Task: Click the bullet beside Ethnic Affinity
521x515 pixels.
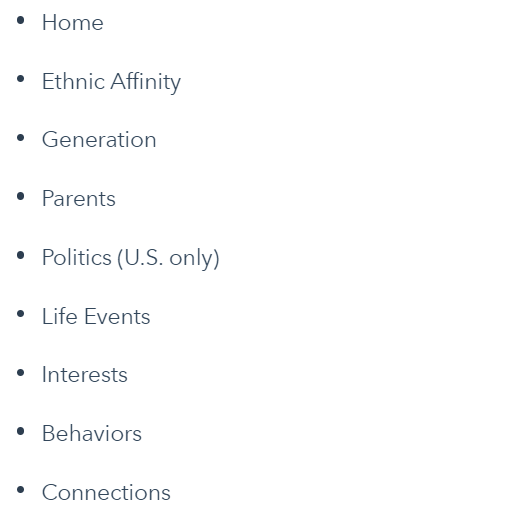Action: coord(20,79)
